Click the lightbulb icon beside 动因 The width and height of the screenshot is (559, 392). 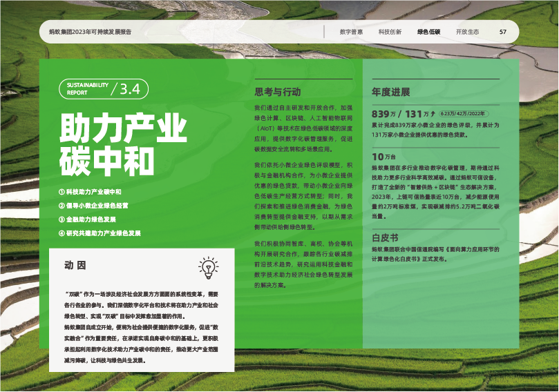tap(207, 267)
